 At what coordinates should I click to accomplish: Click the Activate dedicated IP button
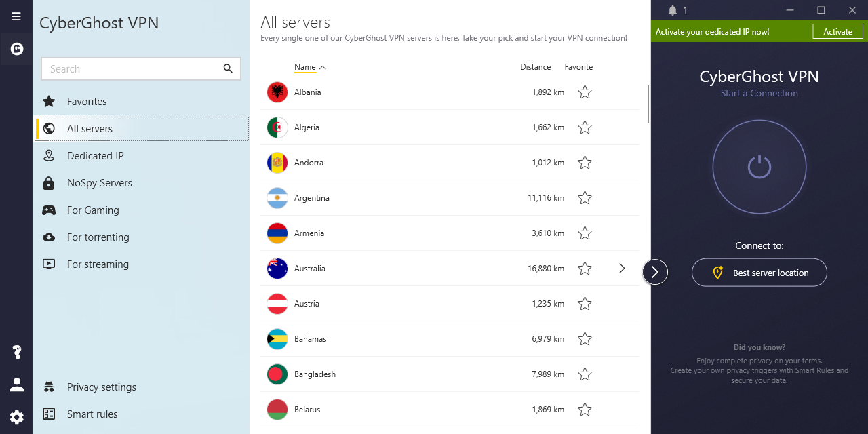(x=837, y=31)
